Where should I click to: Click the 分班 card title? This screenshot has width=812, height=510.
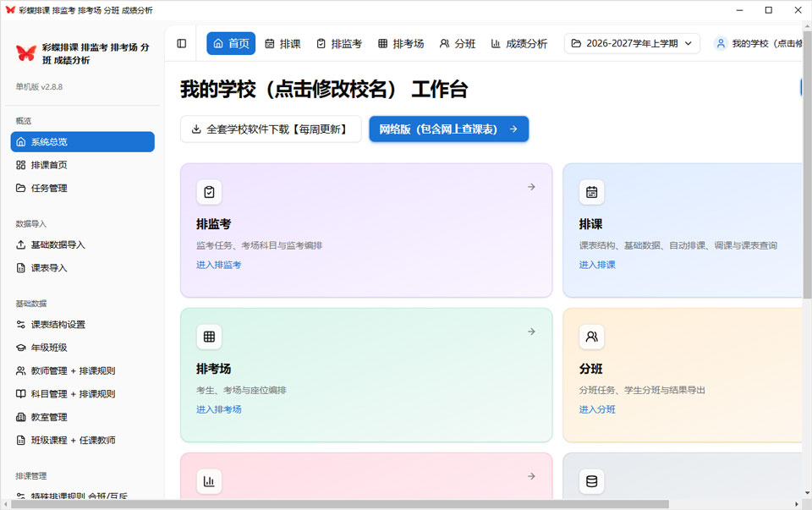pos(590,369)
